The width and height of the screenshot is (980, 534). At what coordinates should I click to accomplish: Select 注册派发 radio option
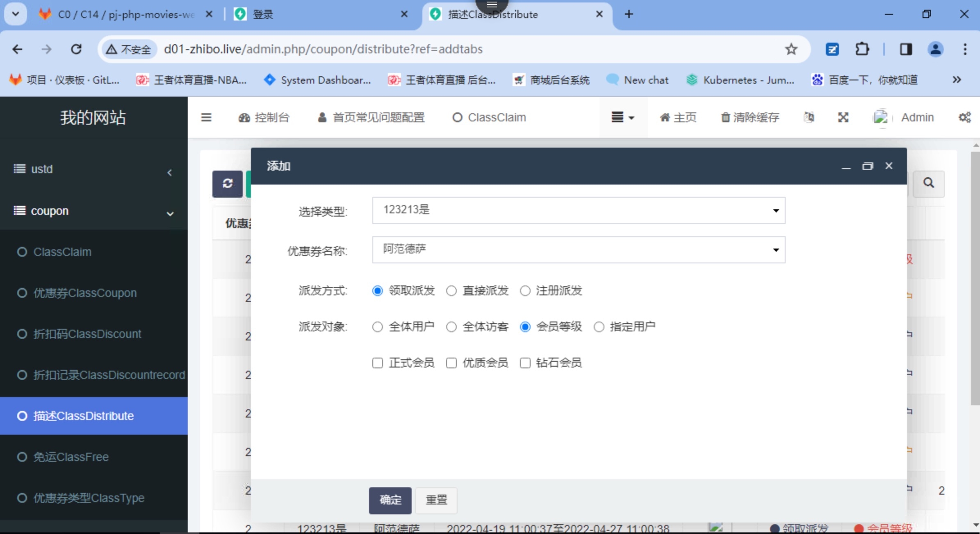[x=525, y=291]
